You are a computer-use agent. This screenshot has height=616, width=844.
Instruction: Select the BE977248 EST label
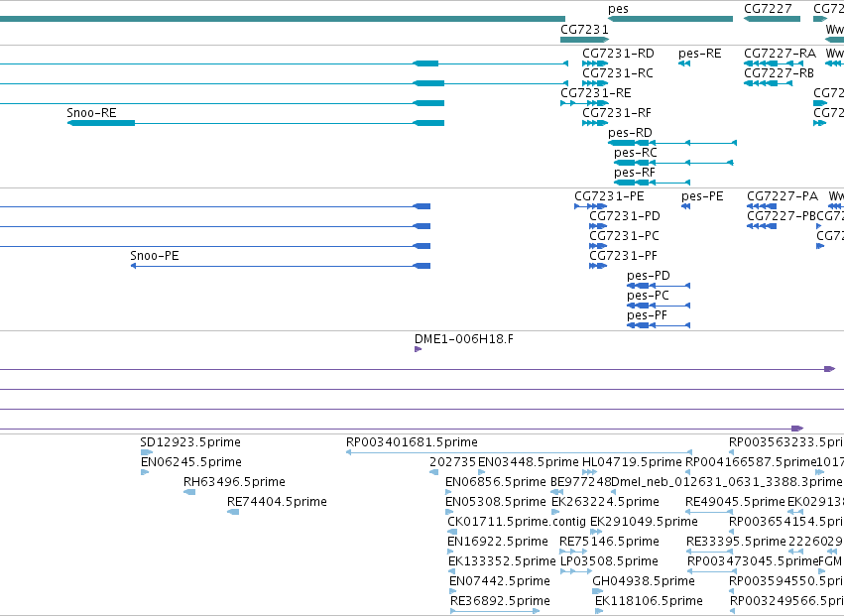click(581, 482)
